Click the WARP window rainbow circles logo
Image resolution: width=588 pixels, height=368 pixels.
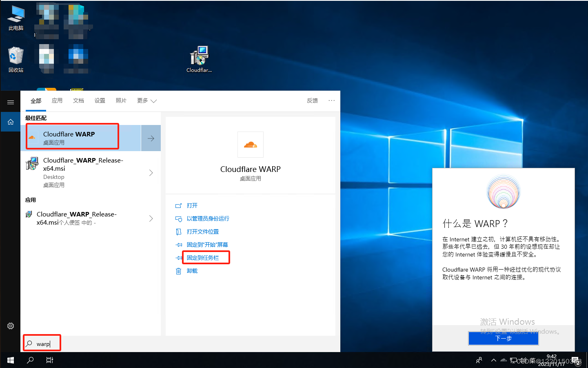pos(504,192)
